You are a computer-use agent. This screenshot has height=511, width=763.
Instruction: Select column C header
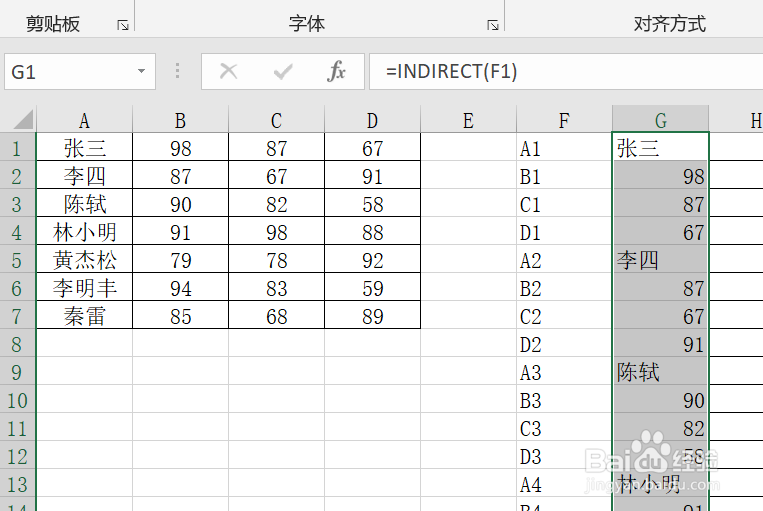tap(276, 120)
